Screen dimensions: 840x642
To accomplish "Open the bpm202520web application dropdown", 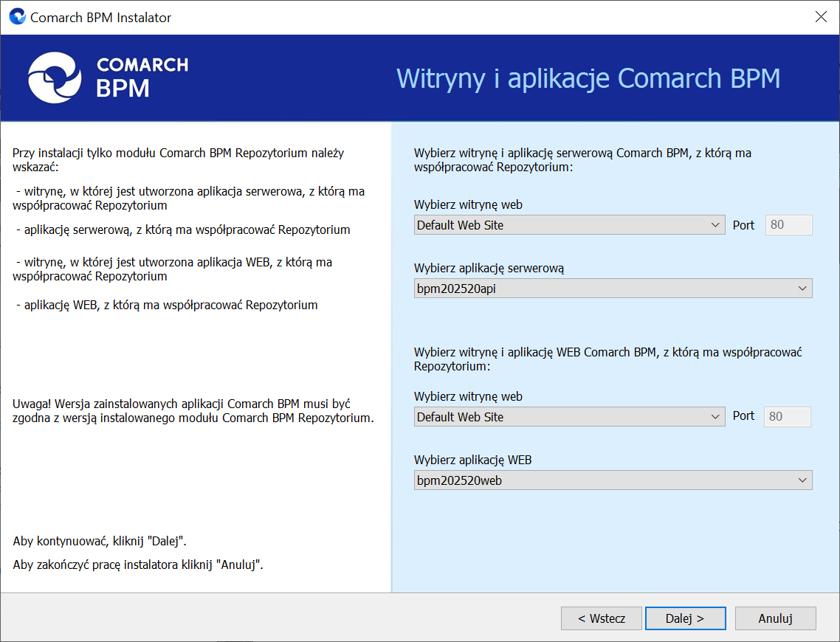I will [613, 480].
